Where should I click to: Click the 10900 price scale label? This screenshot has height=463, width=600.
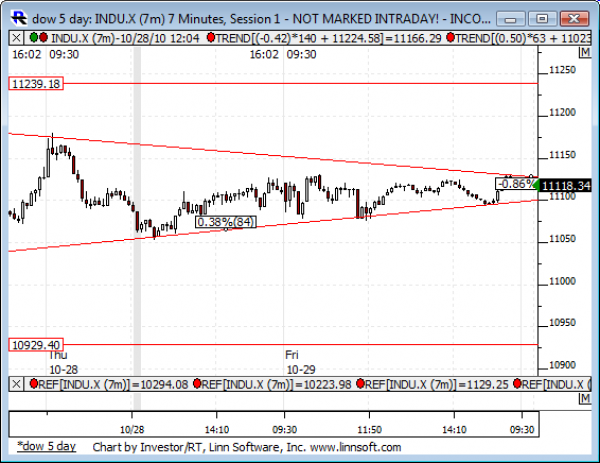click(562, 365)
